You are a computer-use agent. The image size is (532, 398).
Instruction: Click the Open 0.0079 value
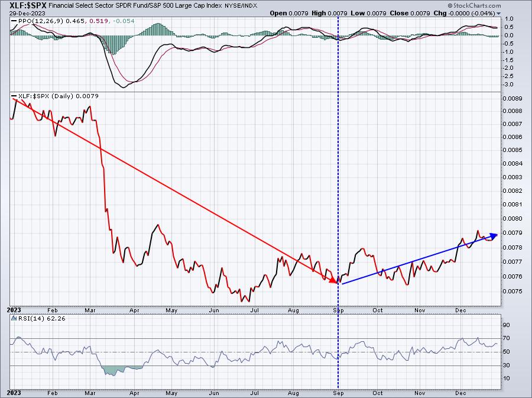pyautogui.click(x=288, y=13)
